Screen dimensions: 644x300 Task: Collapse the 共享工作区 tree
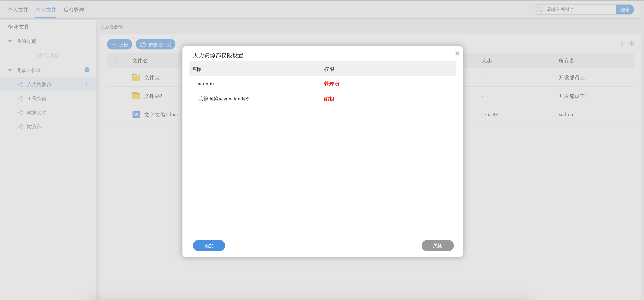click(x=10, y=70)
